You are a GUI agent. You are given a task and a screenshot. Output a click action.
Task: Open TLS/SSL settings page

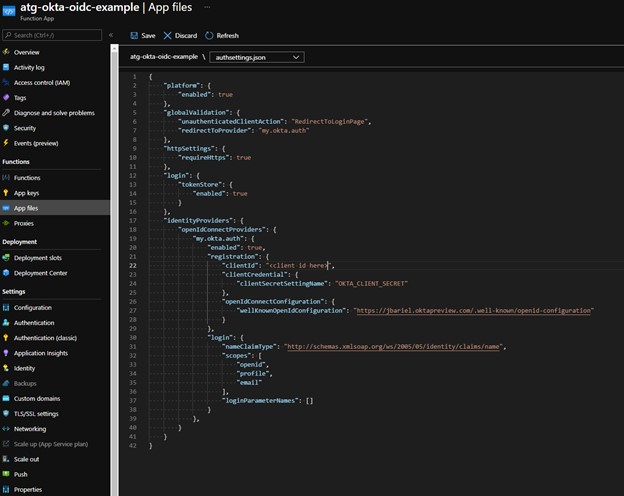coord(36,413)
